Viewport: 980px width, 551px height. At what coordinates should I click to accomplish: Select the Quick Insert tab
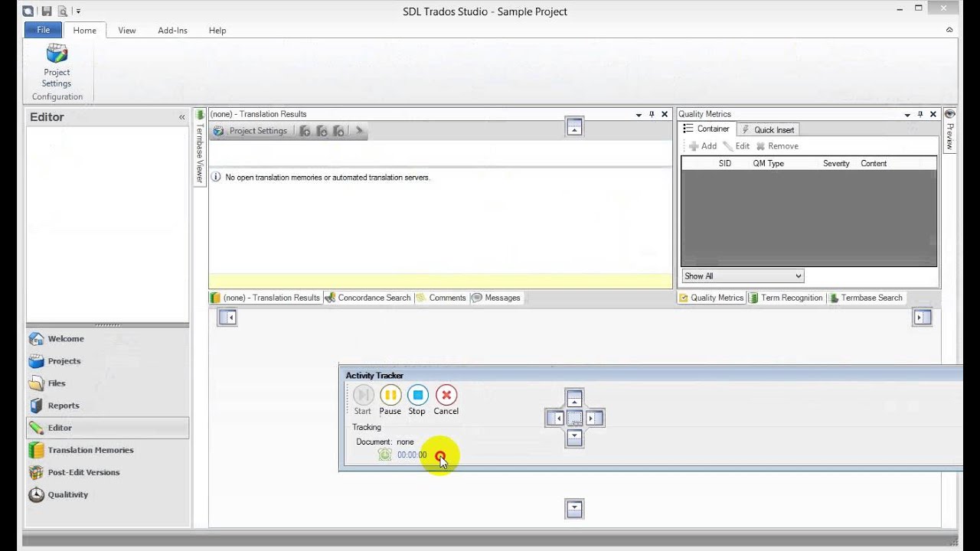[x=768, y=130]
